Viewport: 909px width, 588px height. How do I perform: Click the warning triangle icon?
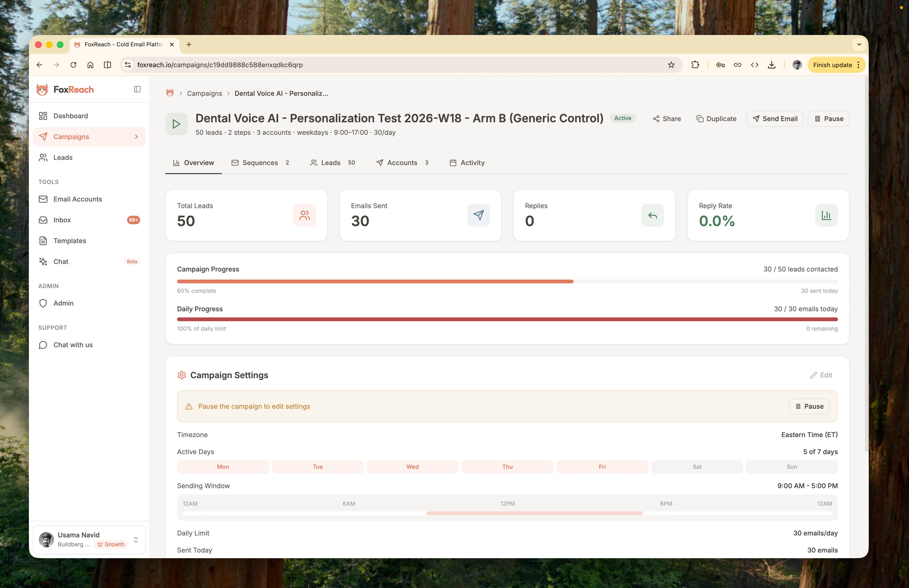tap(189, 406)
